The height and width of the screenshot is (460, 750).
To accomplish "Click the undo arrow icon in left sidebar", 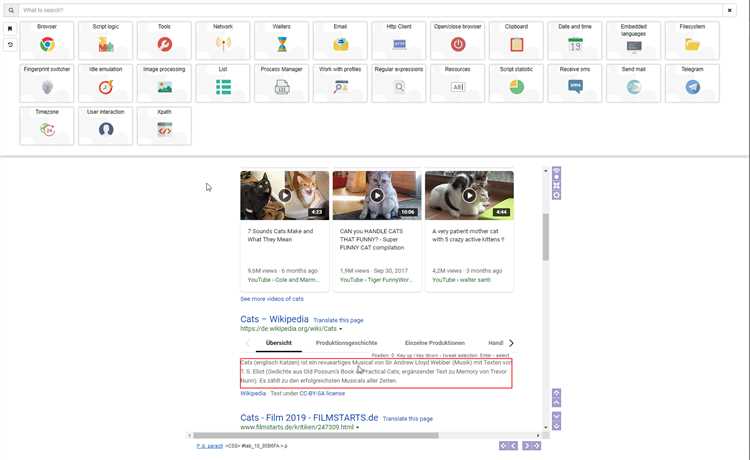I will 10,44.
